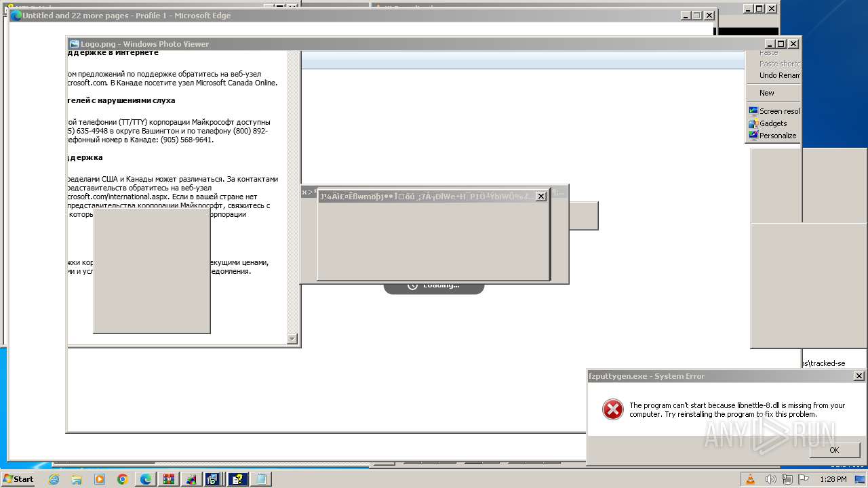Open the installer taskbar button beside Paint
Viewport: 868px width, 488px height.
point(212,479)
